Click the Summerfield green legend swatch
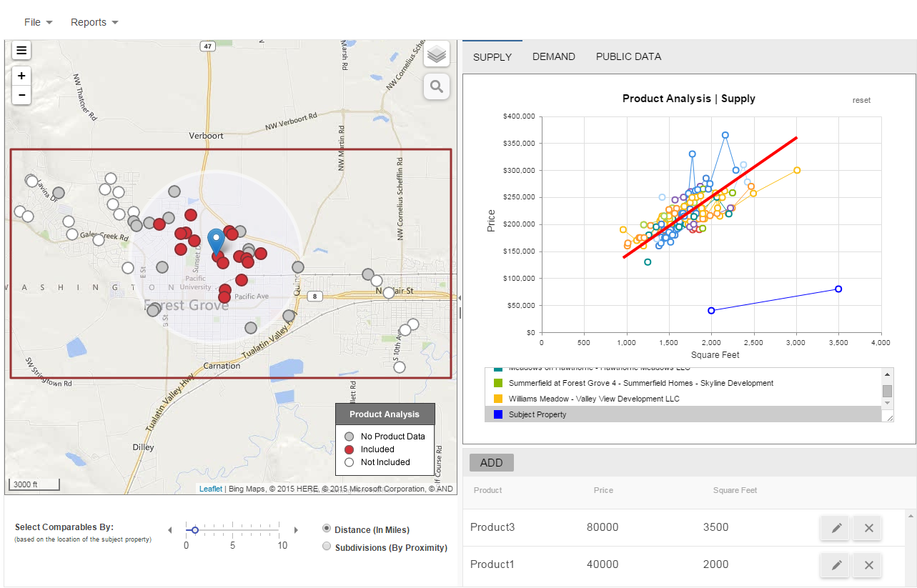917x588 pixels. 497,383
